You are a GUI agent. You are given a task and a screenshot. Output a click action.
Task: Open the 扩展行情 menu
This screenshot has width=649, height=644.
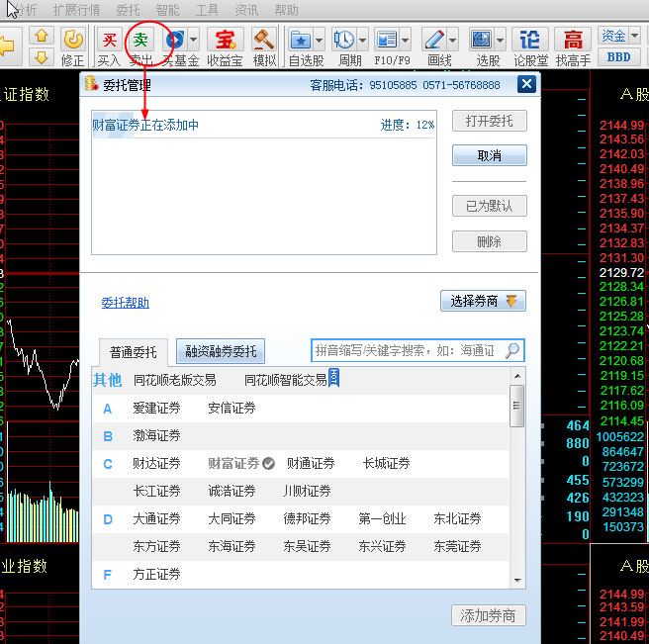tap(76, 10)
